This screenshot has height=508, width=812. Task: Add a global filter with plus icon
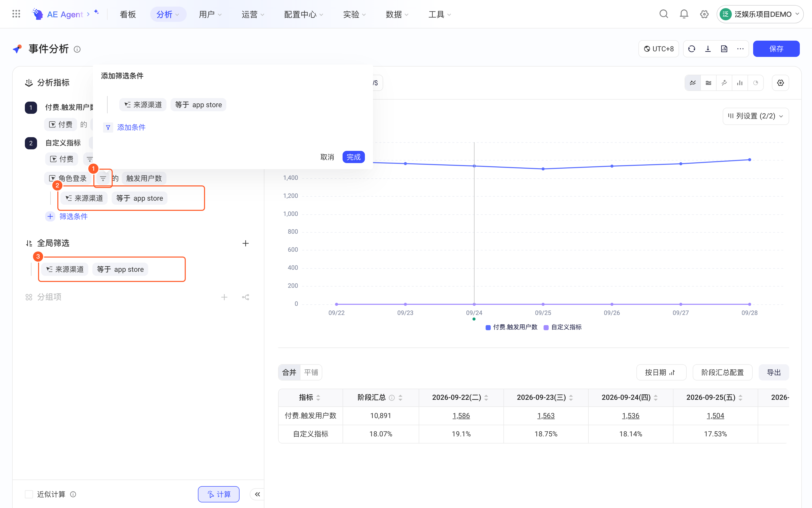[x=245, y=243]
